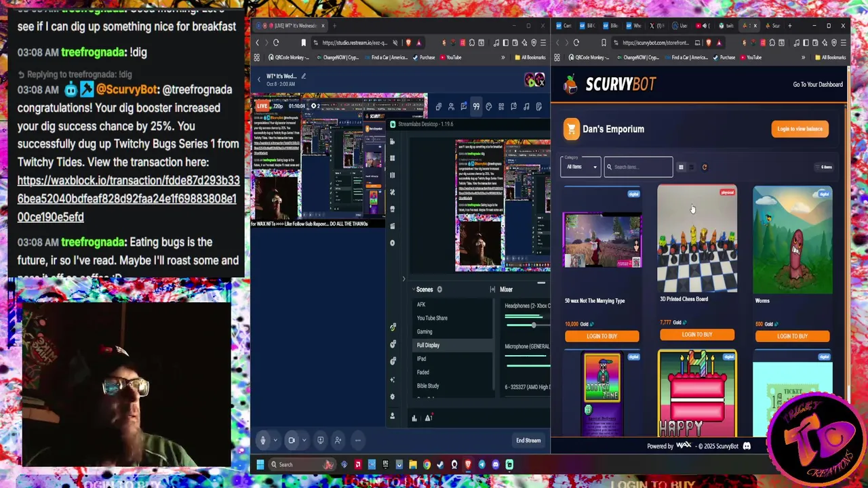
Task: Open Streamlabs settings gear in sidebar
Action: (393, 397)
